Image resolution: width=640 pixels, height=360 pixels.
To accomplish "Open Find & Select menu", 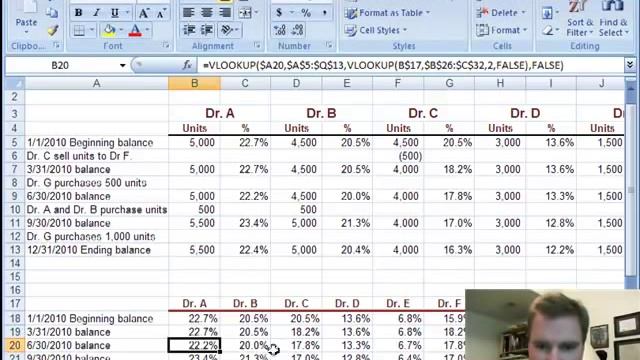I will (613, 18).
